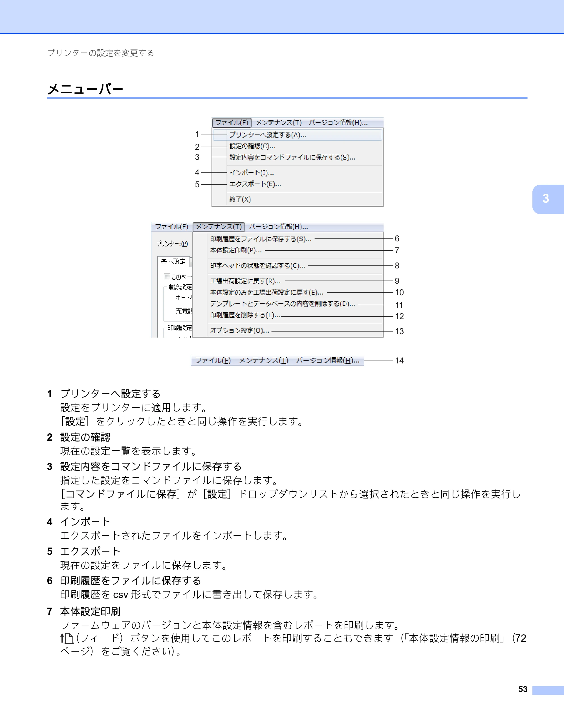Open オプション設定(O)... from the Maintenance menu
Viewport: 564px width, 728px height.
[239, 331]
